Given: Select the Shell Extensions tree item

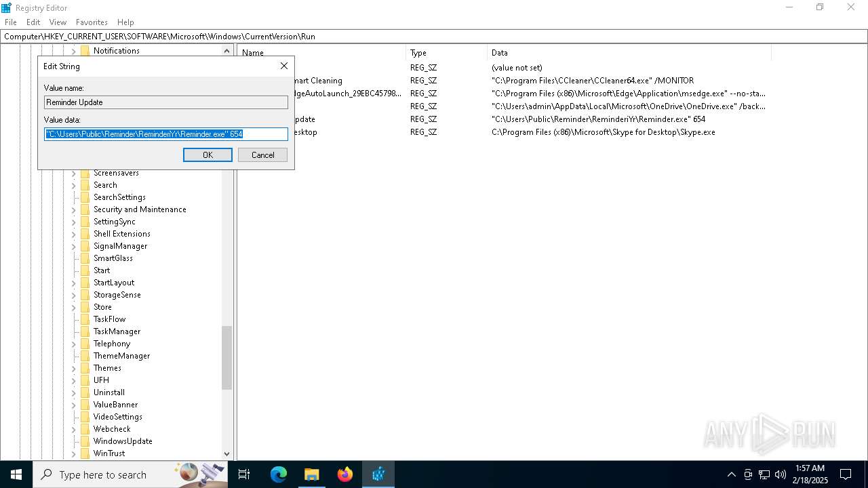Looking at the screenshot, I should coord(122,234).
